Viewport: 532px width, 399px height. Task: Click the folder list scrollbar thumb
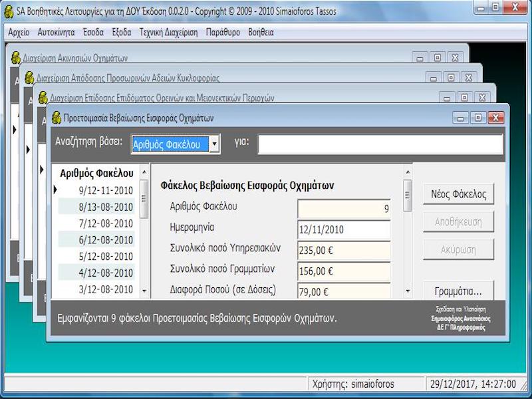click(144, 198)
